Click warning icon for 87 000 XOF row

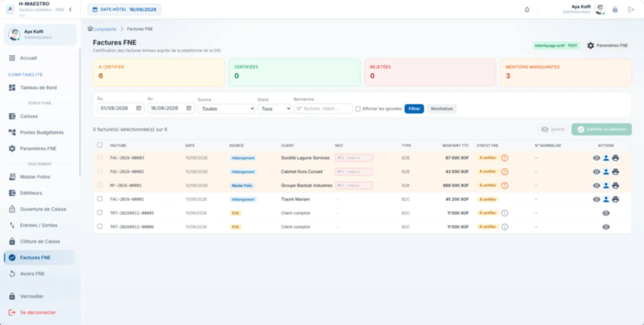click(505, 158)
